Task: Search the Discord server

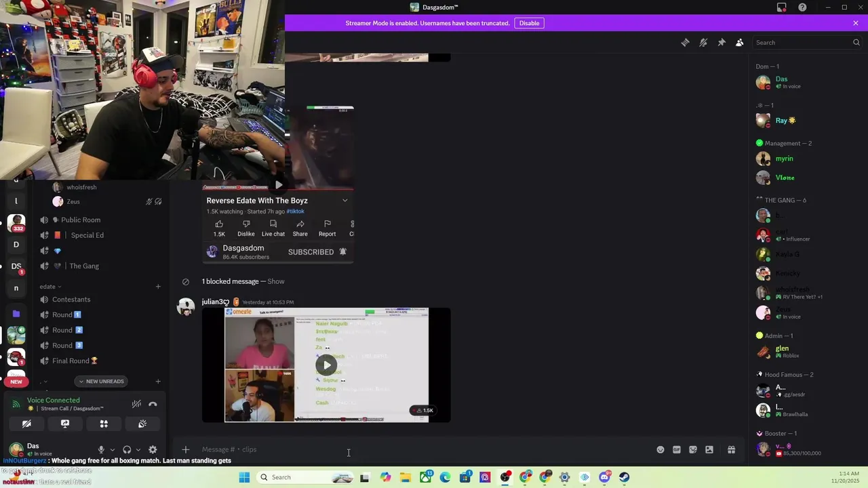Action: [x=808, y=42]
